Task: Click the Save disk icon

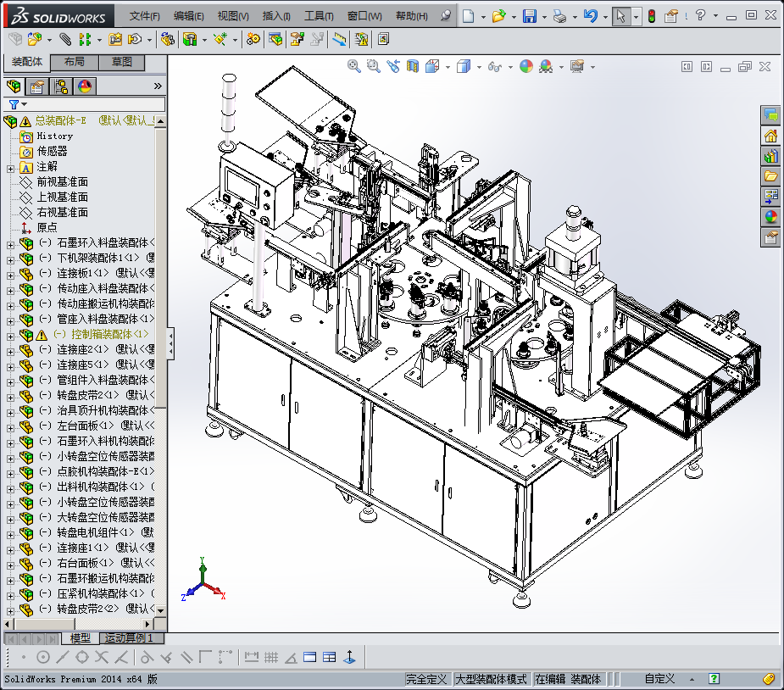Action: [530, 16]
